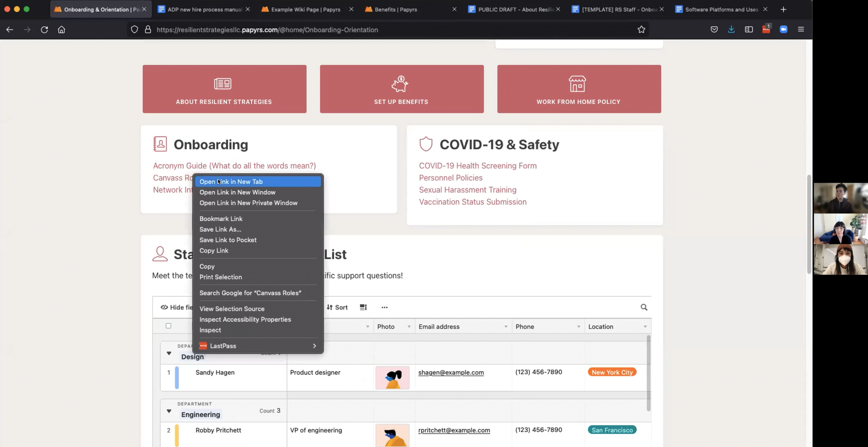
Task: Collapse the Design department group
Action: click(169, 353)
